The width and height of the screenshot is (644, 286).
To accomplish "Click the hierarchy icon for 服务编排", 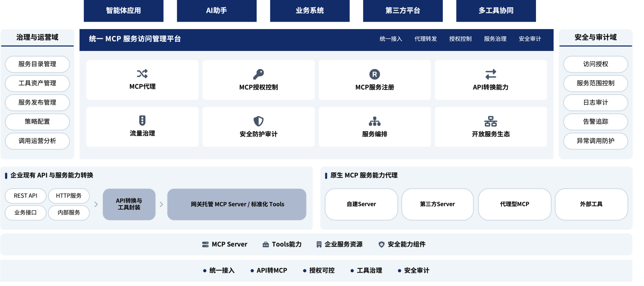I will (374, 121).
